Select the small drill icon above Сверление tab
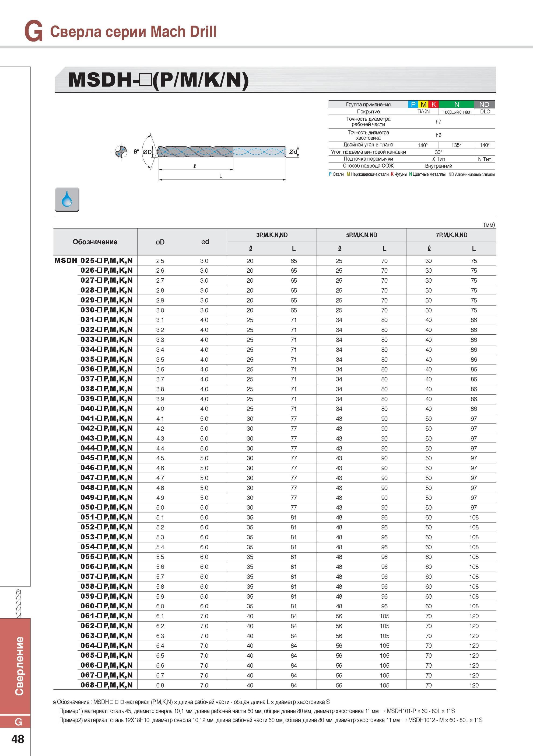This screenshot has height=756, width=533. (x=18, y=604)
